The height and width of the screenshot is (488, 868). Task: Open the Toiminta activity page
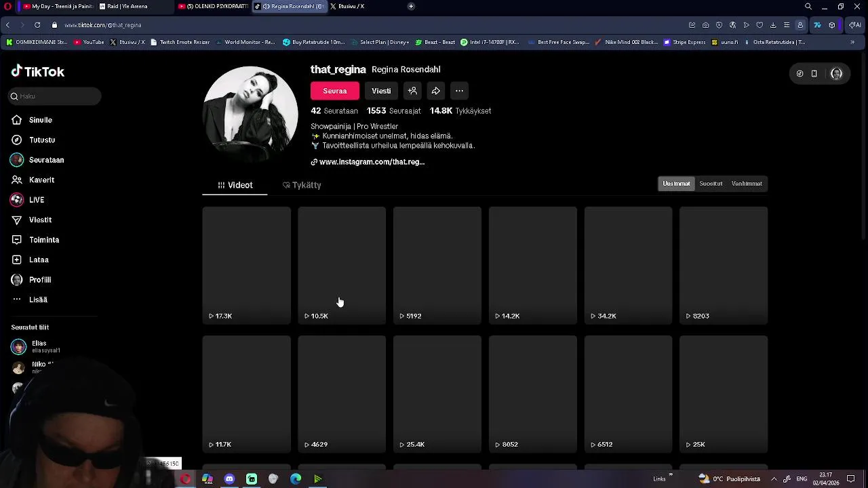click(35, 240)
